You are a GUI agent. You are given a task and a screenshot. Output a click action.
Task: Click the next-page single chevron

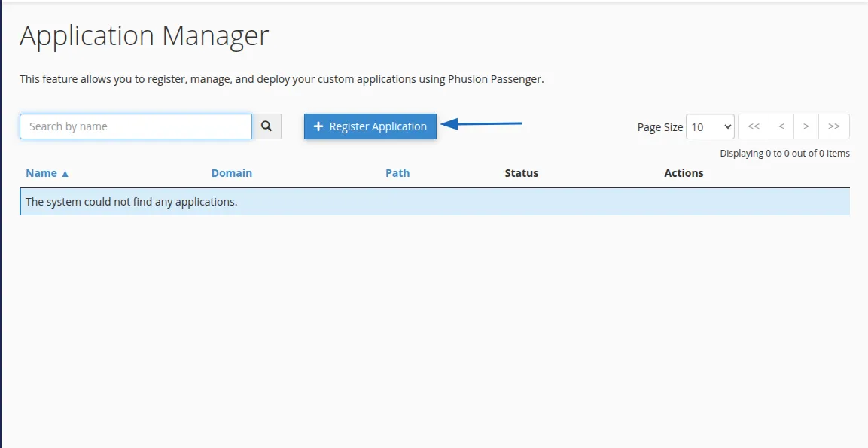(x=806, y=126)
